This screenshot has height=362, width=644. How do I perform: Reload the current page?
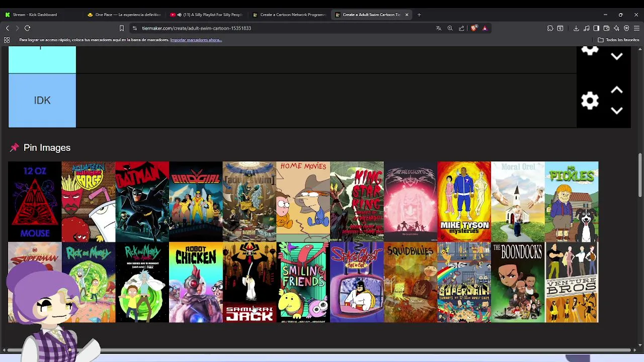28,28
